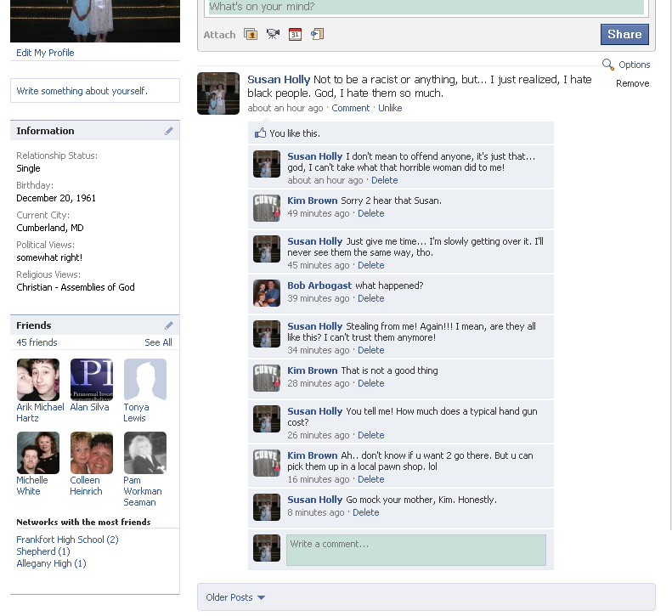The width and height of the screenshot is (672, 616).
Task: Open Pam Workman Seaman's friend photo
Action: (145, 453)
